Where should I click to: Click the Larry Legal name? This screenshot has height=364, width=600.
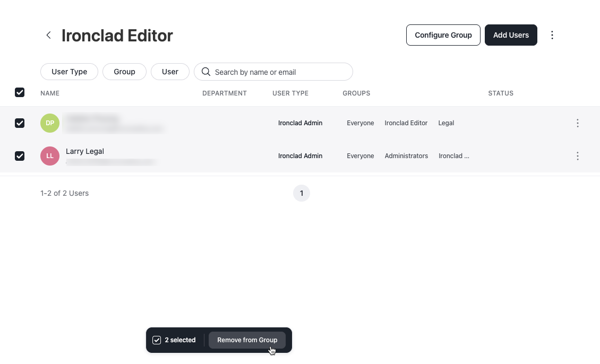[84, 151]
